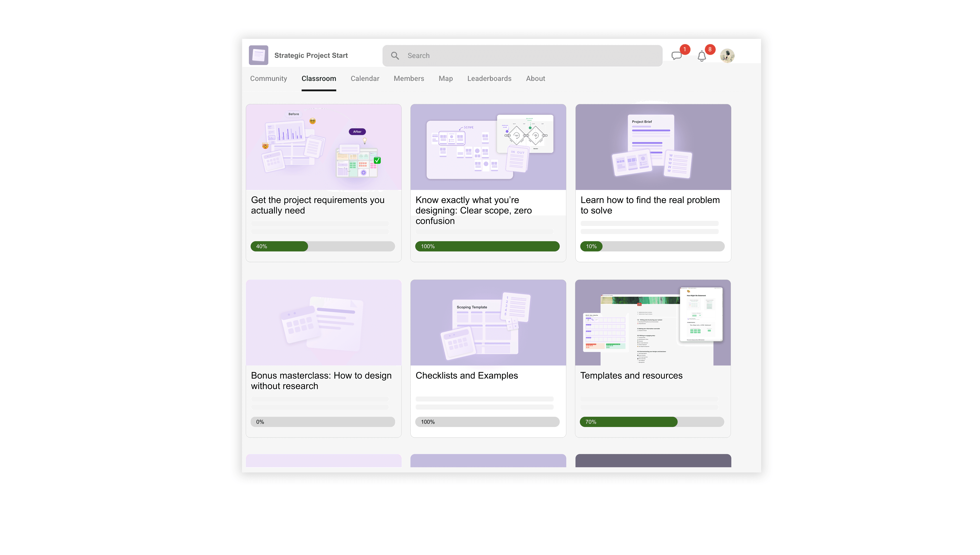The image size is (980, 555).
Task: Open the Templates and resources course thumbnail
Action: [653, 323]
